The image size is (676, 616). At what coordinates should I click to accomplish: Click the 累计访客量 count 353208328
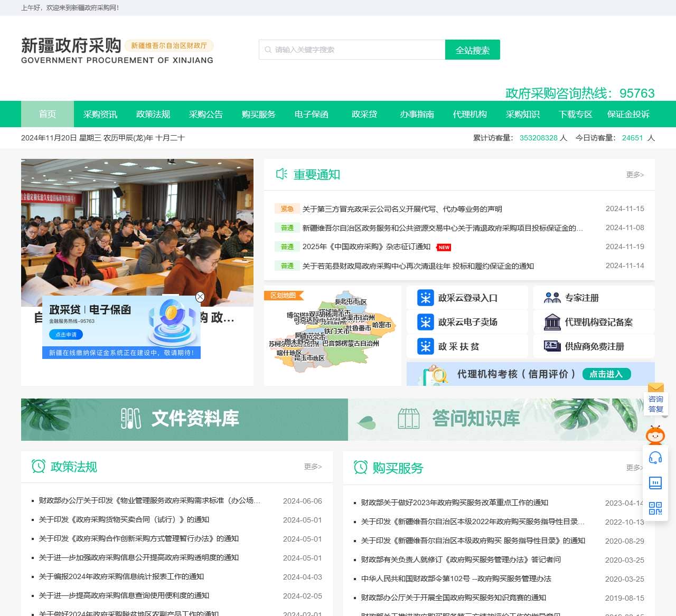click(539, 138)
